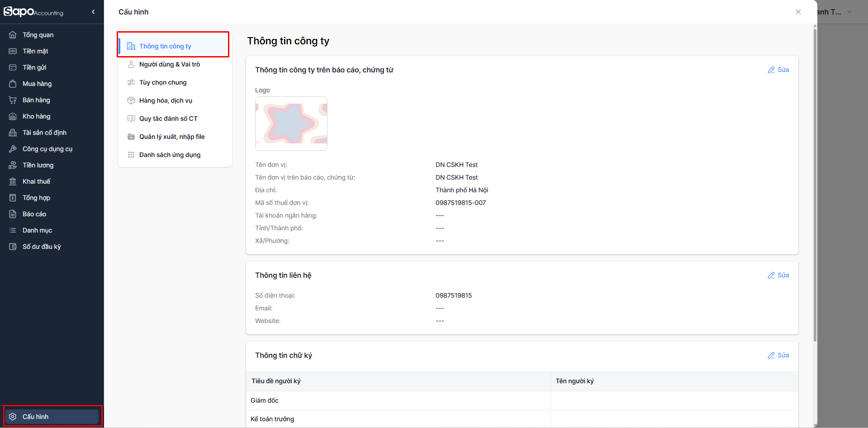
Task: Go to Danh sách ứng dụng
Action: coord(170,155)
